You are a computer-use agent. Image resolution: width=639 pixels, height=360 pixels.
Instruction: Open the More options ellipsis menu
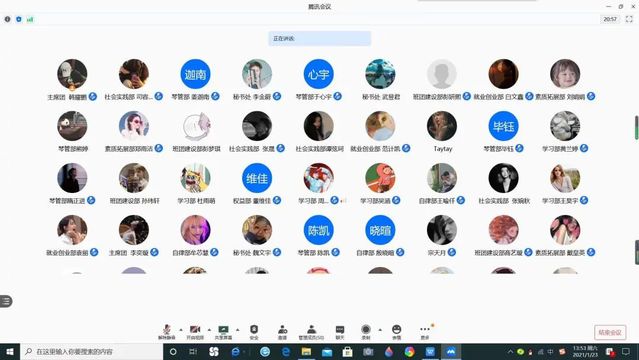click(425, 332)
